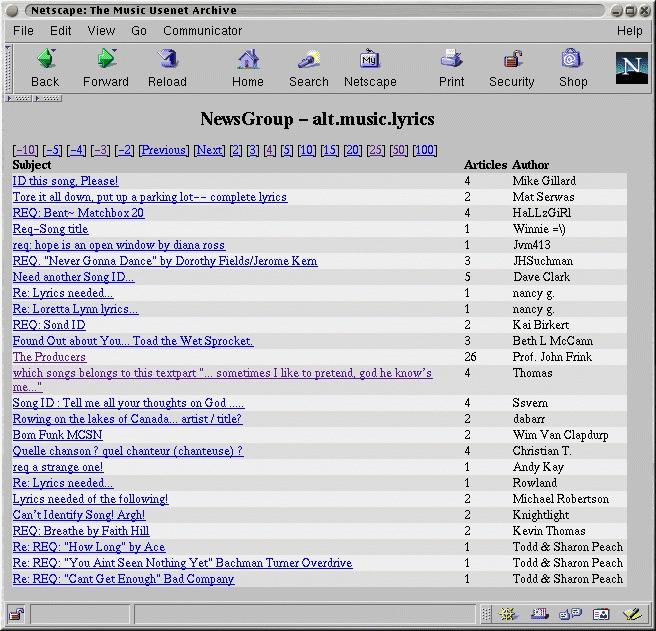Open "The Producers" thread
This screenshot has width=656, height=631.
tap(49, 357)
